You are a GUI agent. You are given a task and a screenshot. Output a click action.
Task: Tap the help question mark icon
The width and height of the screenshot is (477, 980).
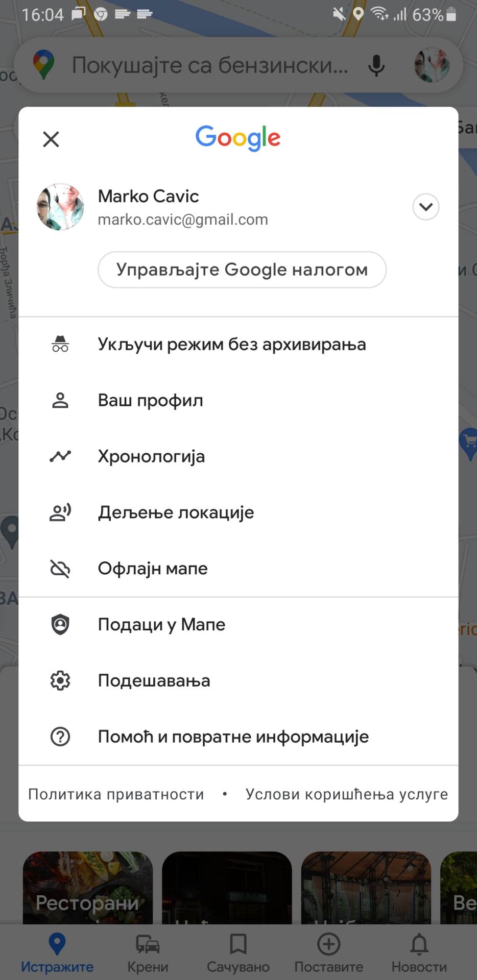point(60,736)
